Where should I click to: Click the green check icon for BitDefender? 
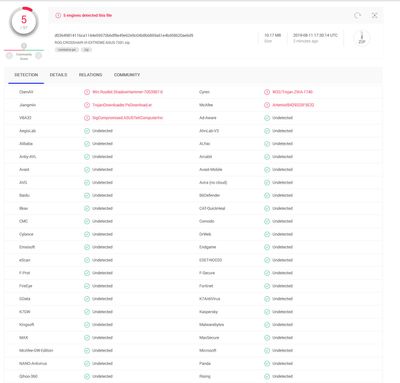point(267,195)
